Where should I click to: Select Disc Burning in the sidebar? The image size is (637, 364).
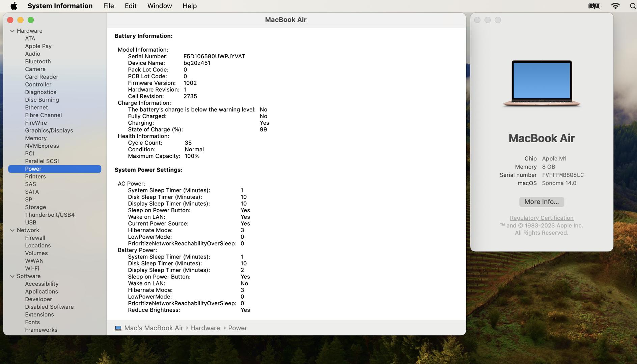tap(42, 100)
